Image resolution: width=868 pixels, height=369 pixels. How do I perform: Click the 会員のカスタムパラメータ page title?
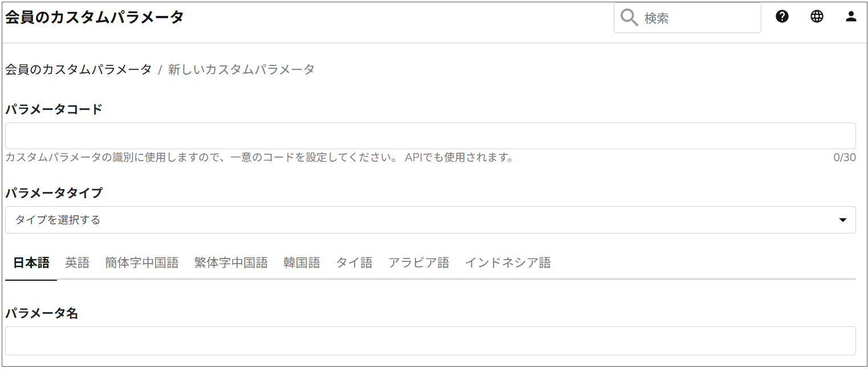95,18
